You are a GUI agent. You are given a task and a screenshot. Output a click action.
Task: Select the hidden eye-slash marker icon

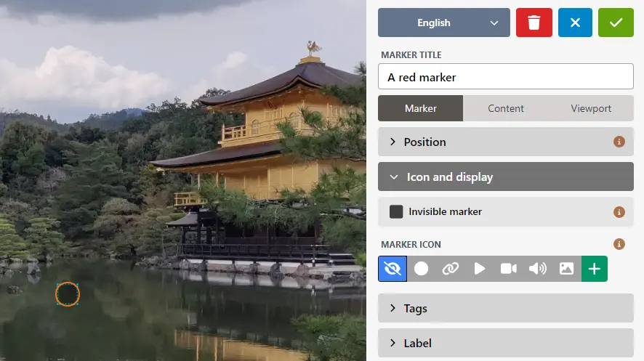point(393,269)
